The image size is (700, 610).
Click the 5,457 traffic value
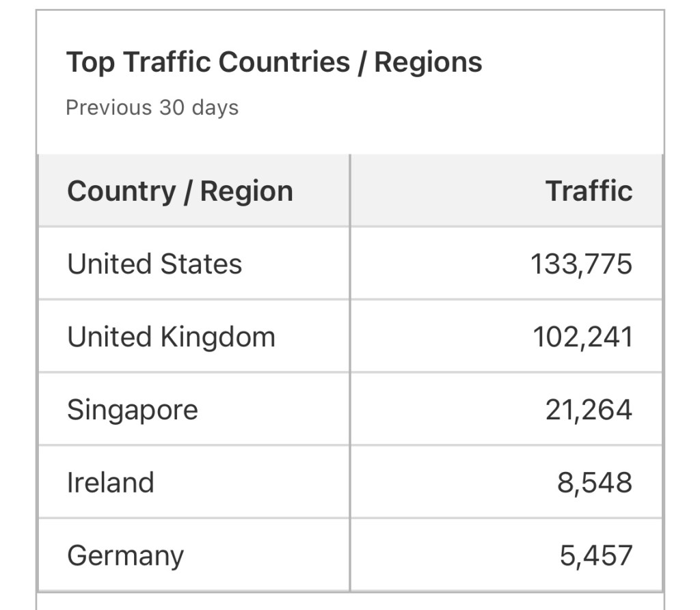(x=596, y=555)
